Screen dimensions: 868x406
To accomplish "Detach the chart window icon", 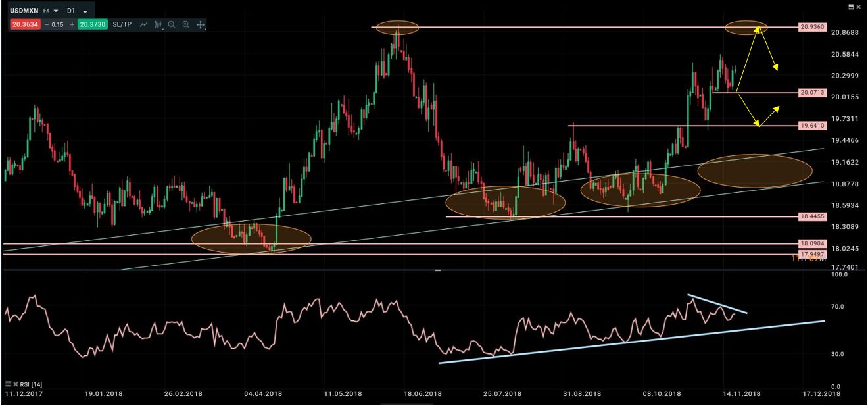I will click(851, 7).
